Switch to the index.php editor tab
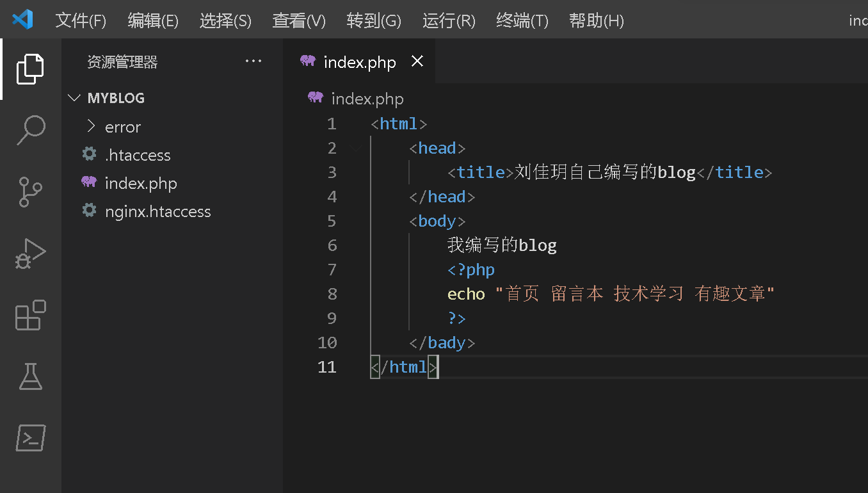868x493 pixels. click(x=360, y=62)
